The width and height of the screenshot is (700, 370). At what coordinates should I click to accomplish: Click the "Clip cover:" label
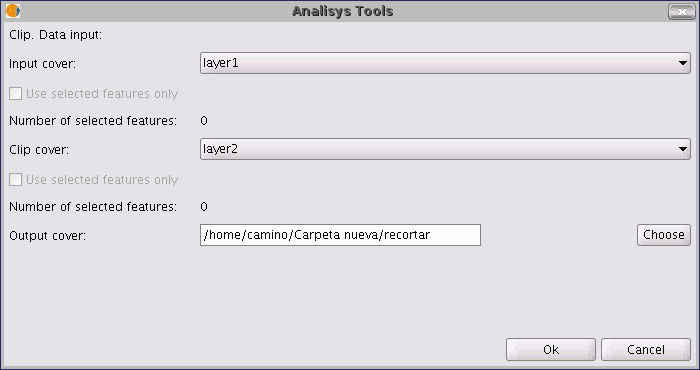click(39, 150)
